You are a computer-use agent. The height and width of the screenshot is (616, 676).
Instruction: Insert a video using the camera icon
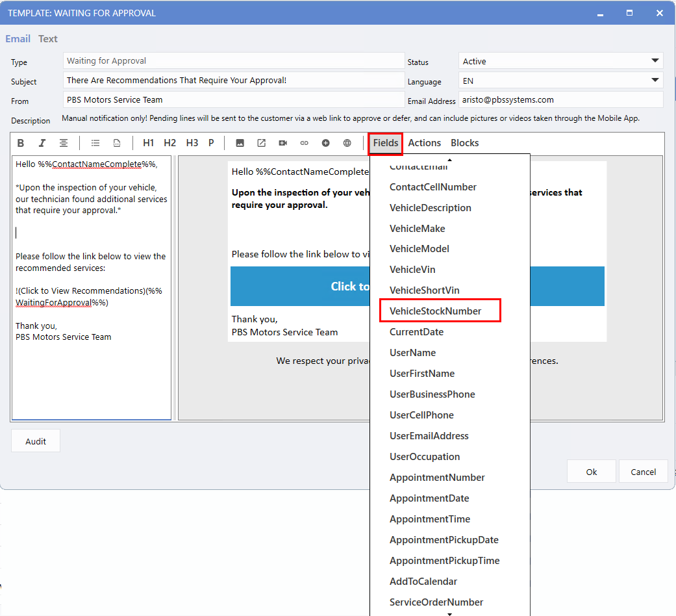click(x=283, y=143)
